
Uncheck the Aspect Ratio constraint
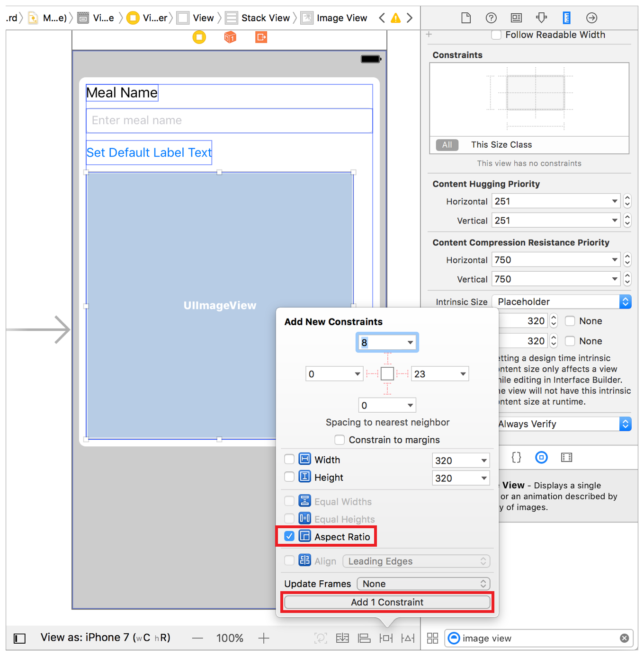[x=289, y=536]
